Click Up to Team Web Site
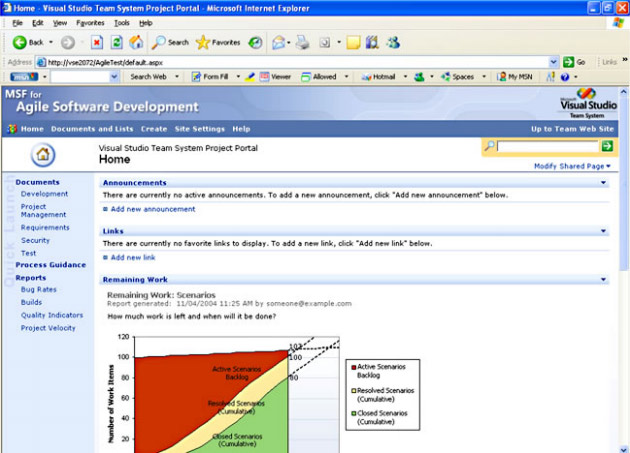 (x=573, y=129)
